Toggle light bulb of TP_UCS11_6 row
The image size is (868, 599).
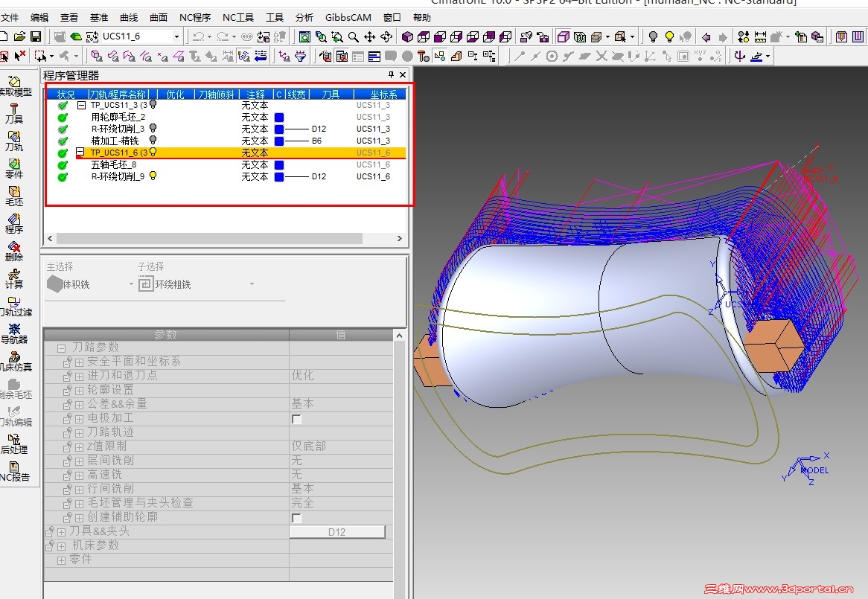pos(153,152)
